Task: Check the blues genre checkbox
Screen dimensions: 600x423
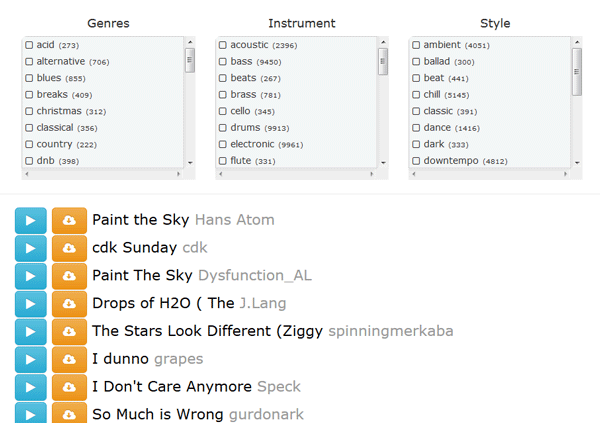Action: [29, 78]
